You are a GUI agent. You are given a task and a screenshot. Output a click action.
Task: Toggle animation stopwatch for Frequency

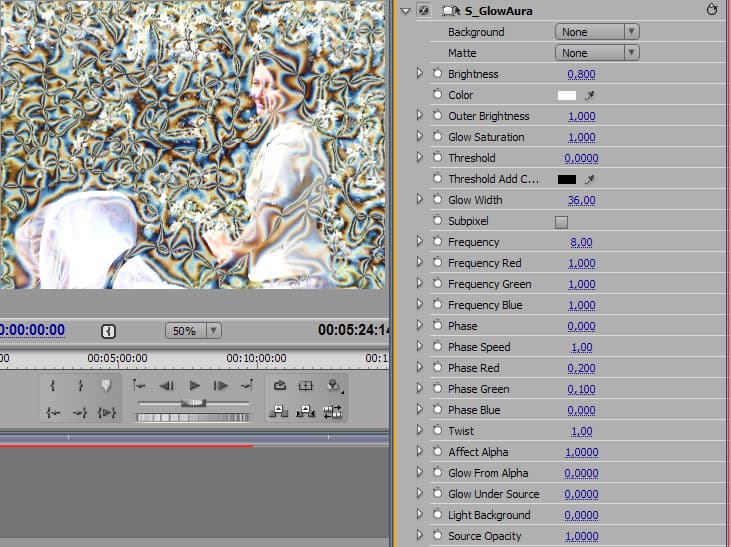(x=437, y=242)
